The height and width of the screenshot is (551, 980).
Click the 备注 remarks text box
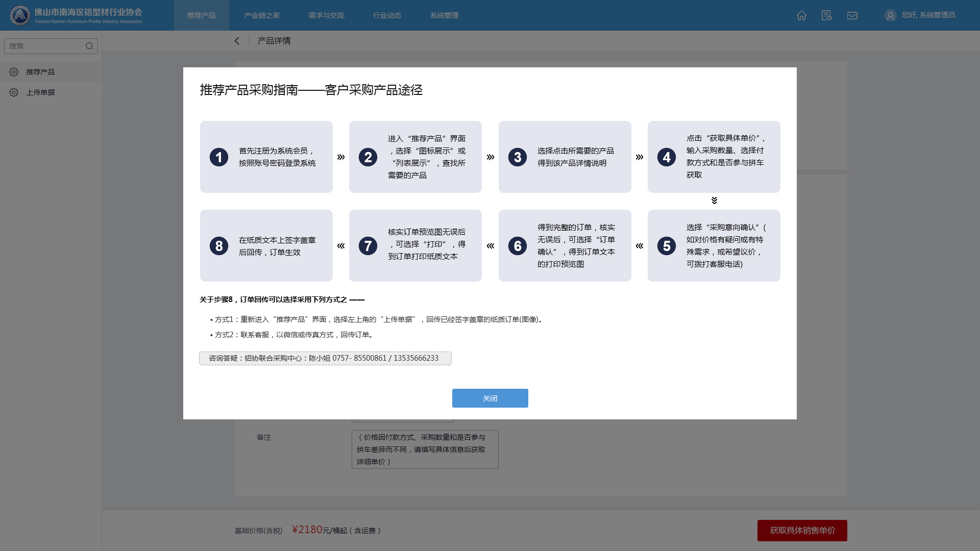pos(425,449)
